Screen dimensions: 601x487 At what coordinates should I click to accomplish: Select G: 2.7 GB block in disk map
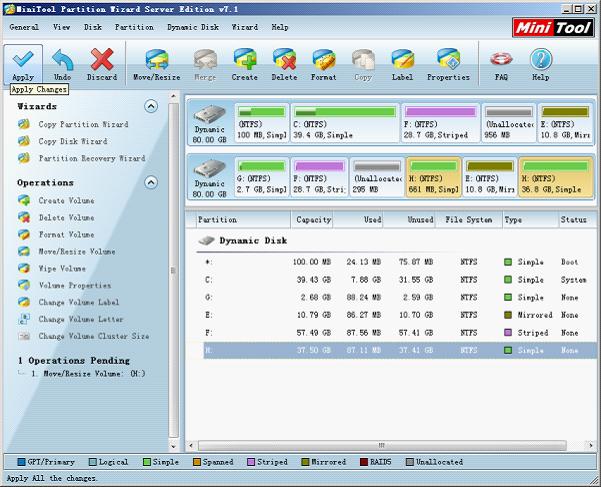(261, 177)
